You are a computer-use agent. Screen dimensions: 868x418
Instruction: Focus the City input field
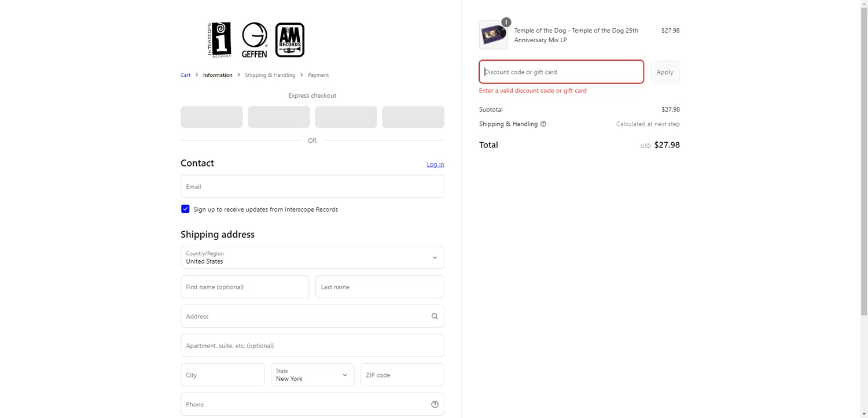tap(222, 375)
